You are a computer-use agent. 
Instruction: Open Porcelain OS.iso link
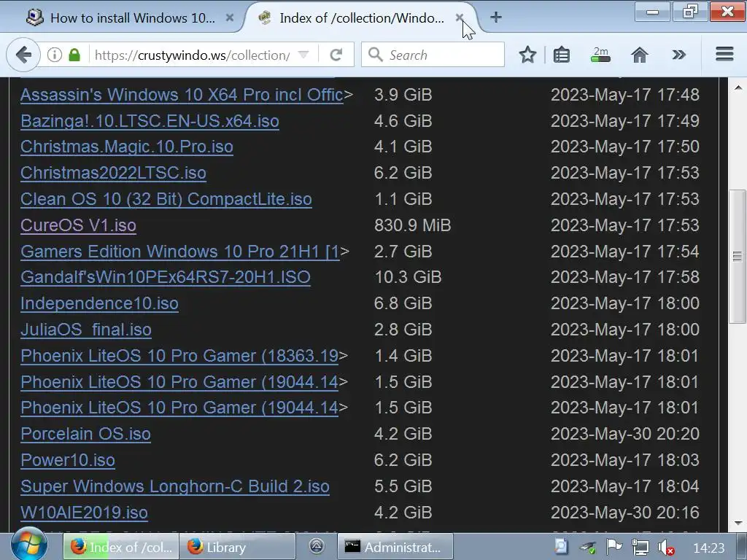86,434
